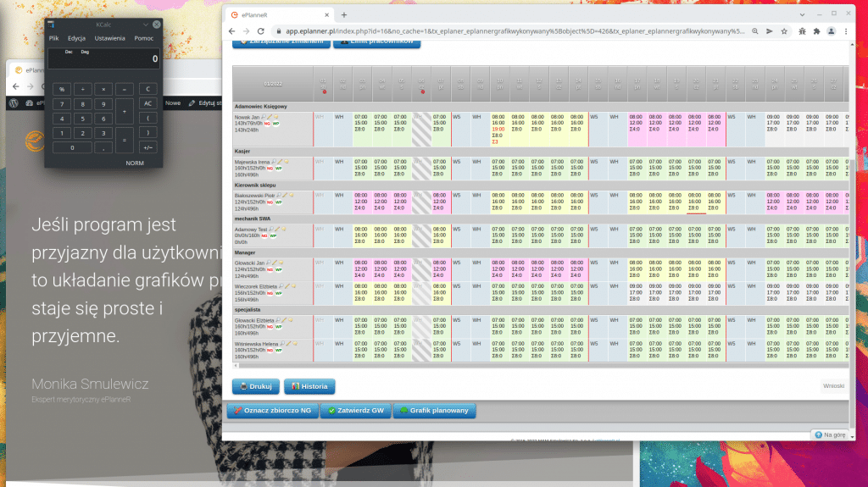
Task: Click the Chrome address bar URL
Action: pyautogui.click(x=515, y=31)
